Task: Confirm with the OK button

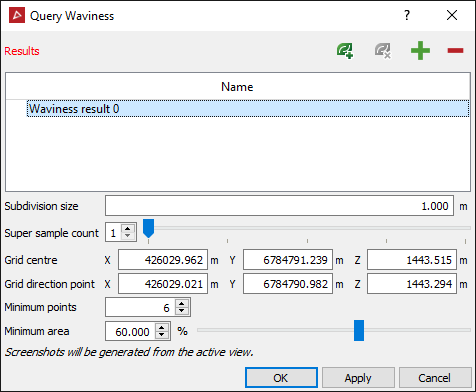Action: click(281, 378)
